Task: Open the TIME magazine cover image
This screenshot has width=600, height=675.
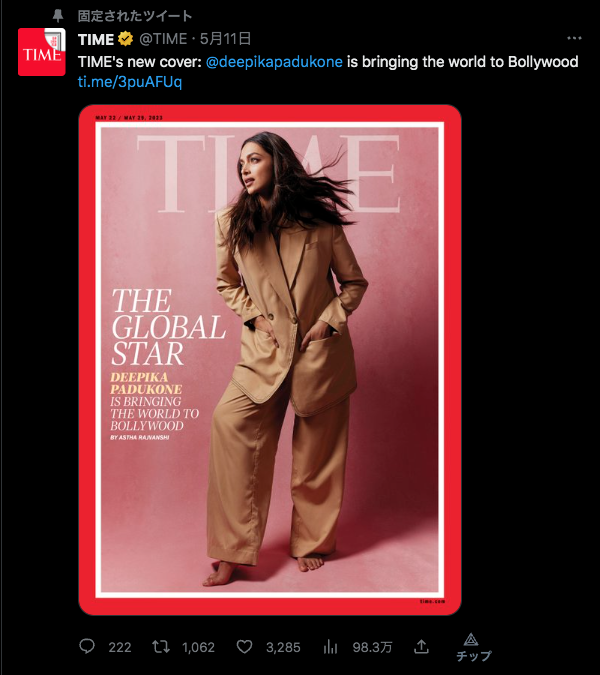Action: tap(270, 359)
